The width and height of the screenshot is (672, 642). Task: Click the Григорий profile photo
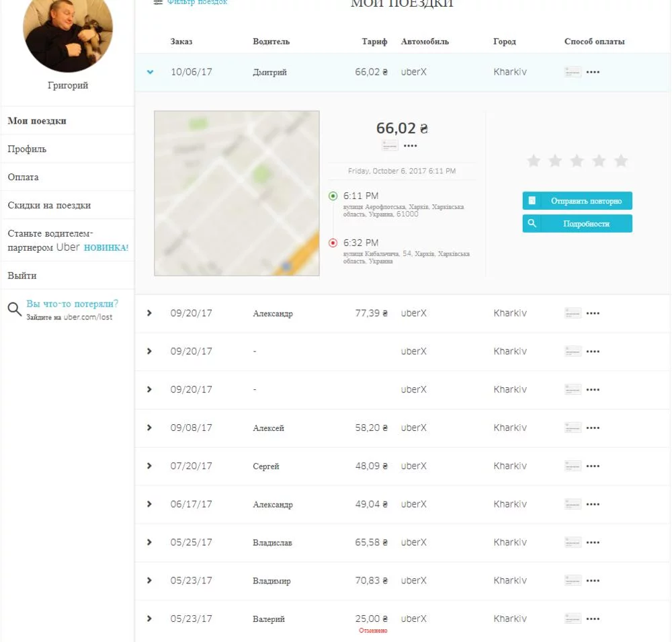[x=68, y=31]
